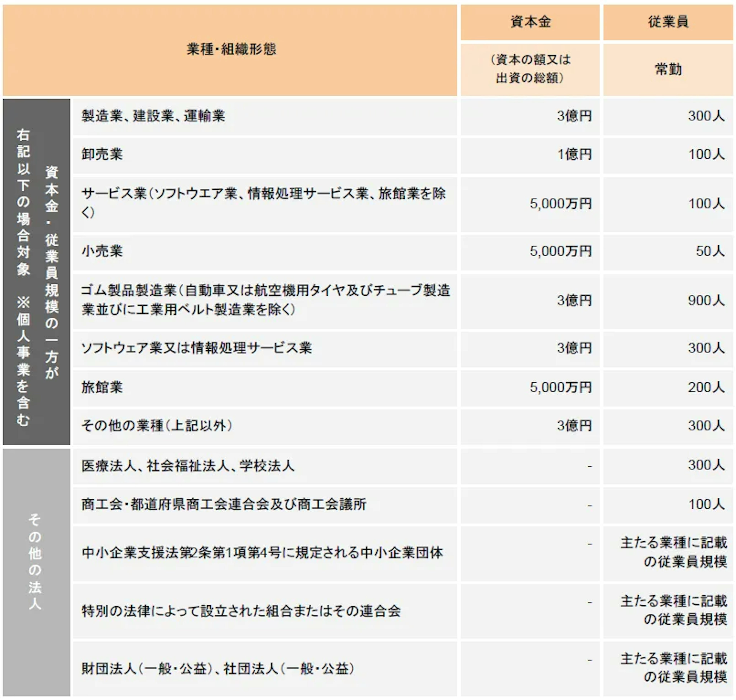The image size is (736, 700).
Task: Click the その他の業種(上記以外) row label
Action: tap(157, 426)
